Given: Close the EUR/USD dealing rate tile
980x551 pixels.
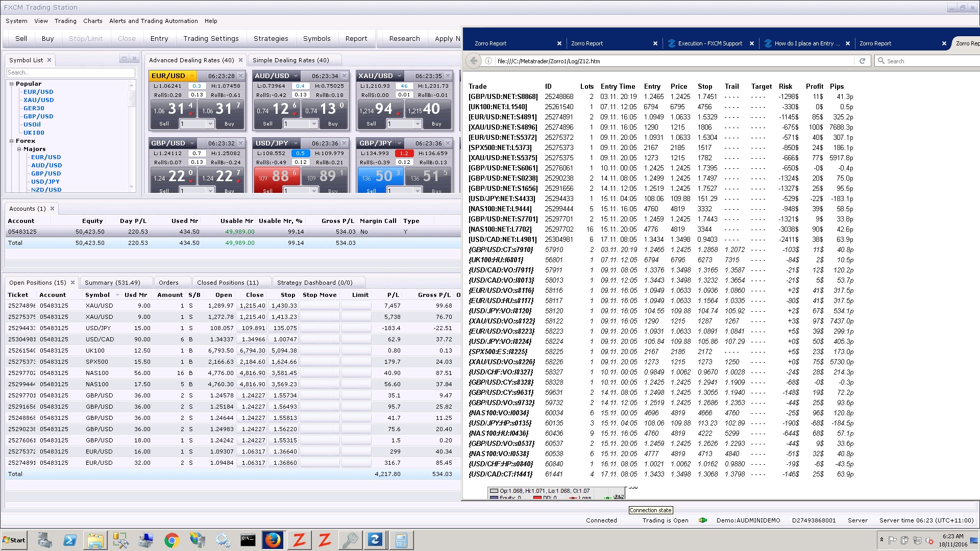Looking at the screenshot, I should tap(240, 76).
